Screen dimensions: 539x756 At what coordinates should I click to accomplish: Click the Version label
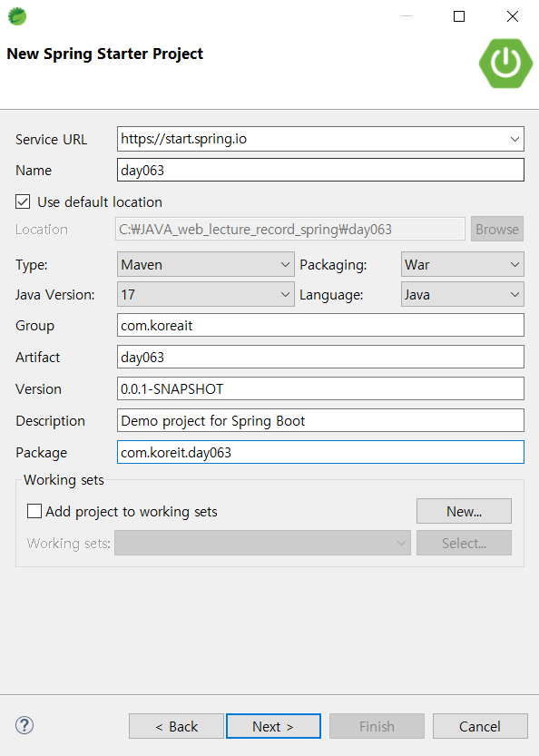[x=39, y=389]
